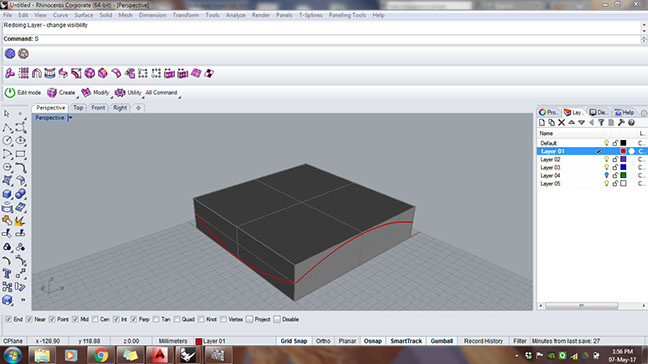This screenshot has width=648, height=364.
Task: Open the Surface menu
Action: (x=83, y=15)
